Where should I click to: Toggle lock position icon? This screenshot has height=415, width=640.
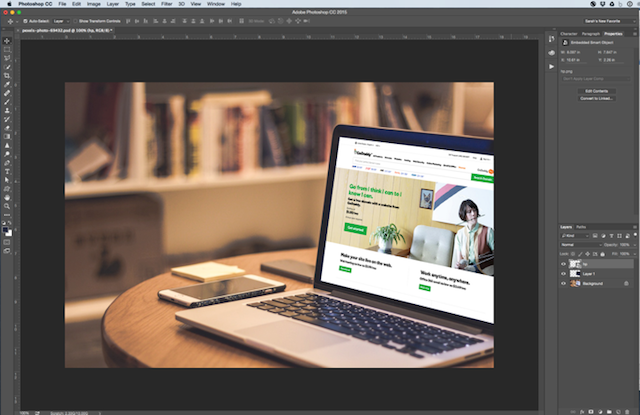(x=588, y=254)
